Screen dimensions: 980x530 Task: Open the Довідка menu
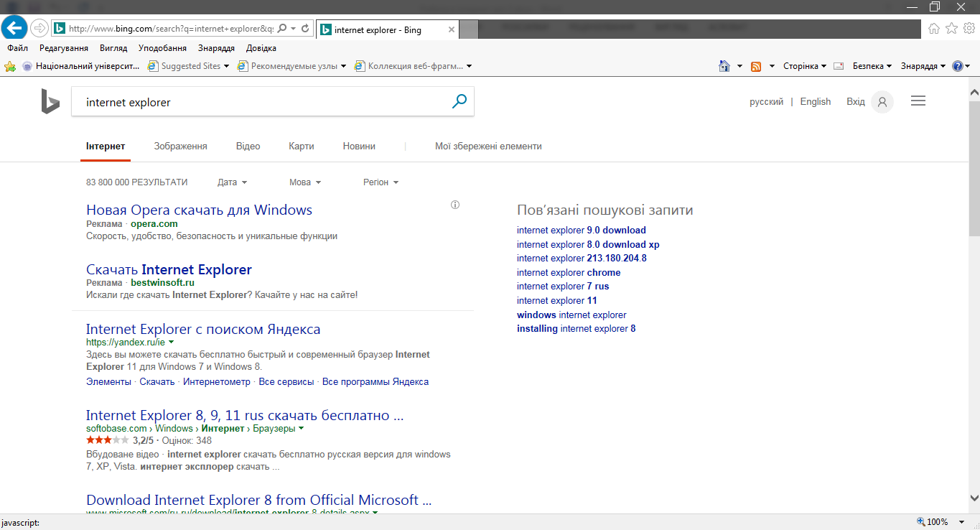tap(261, 48)
